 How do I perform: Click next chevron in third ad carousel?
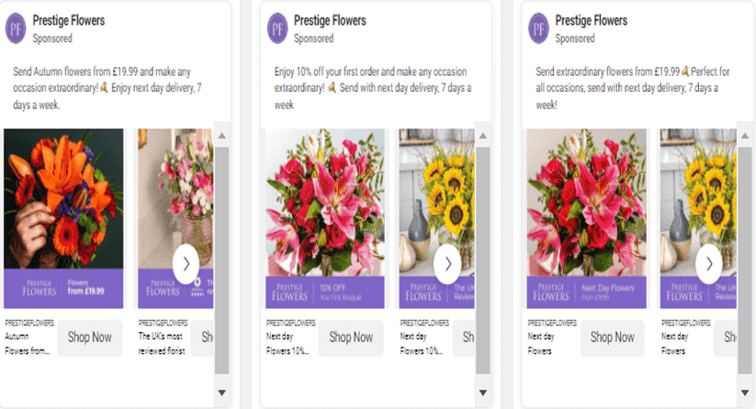pyautogui.click(x=709, y=264)
